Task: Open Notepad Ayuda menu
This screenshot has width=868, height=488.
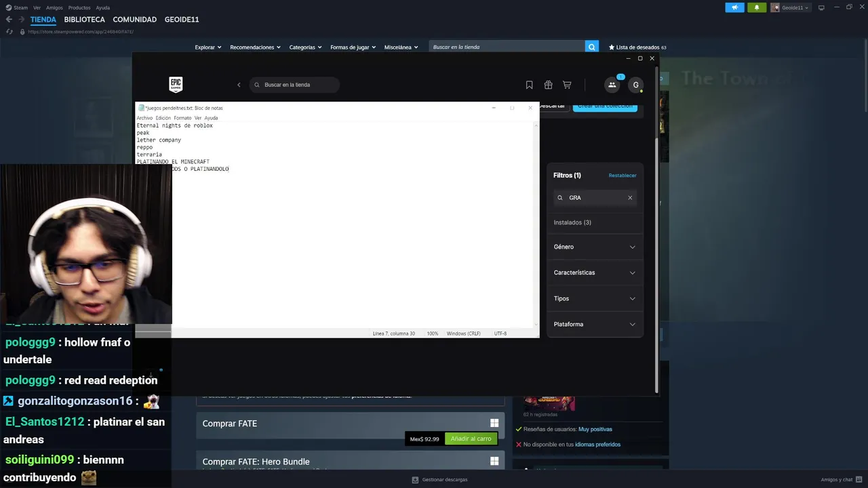Action: pos(211,118)
